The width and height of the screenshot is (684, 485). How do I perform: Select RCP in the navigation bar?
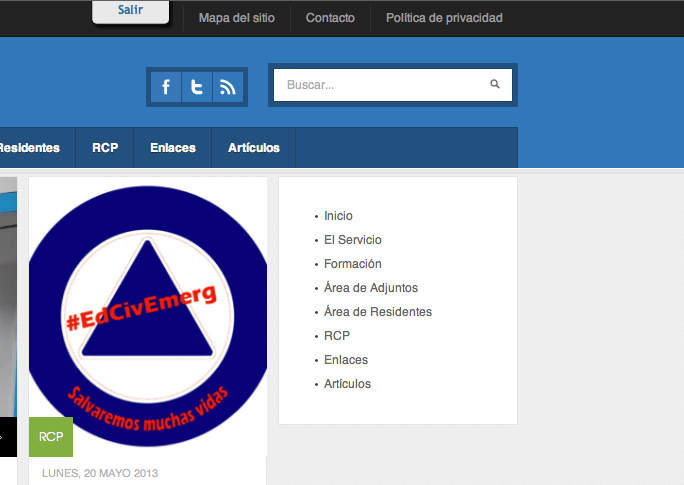tap(105, 148)
